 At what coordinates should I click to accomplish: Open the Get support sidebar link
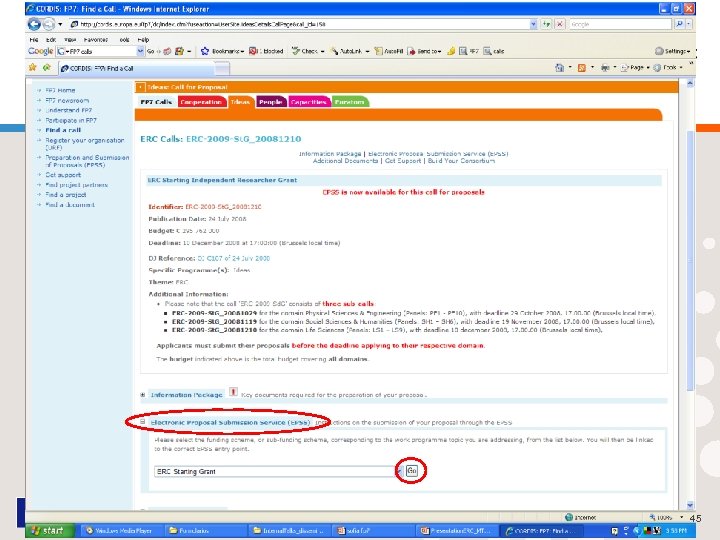(x=63, y=175)
